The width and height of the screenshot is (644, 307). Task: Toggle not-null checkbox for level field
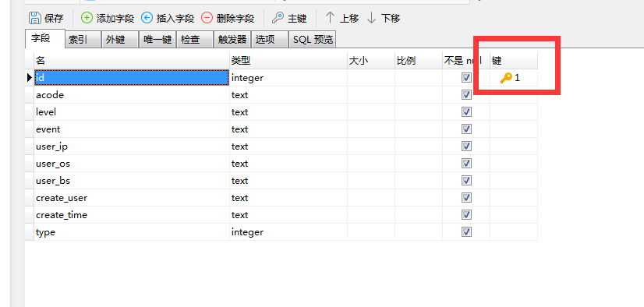coord(466,112)
